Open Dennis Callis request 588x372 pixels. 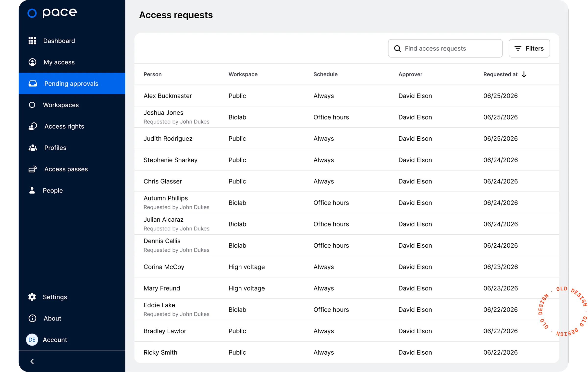(x=347, y=245)
